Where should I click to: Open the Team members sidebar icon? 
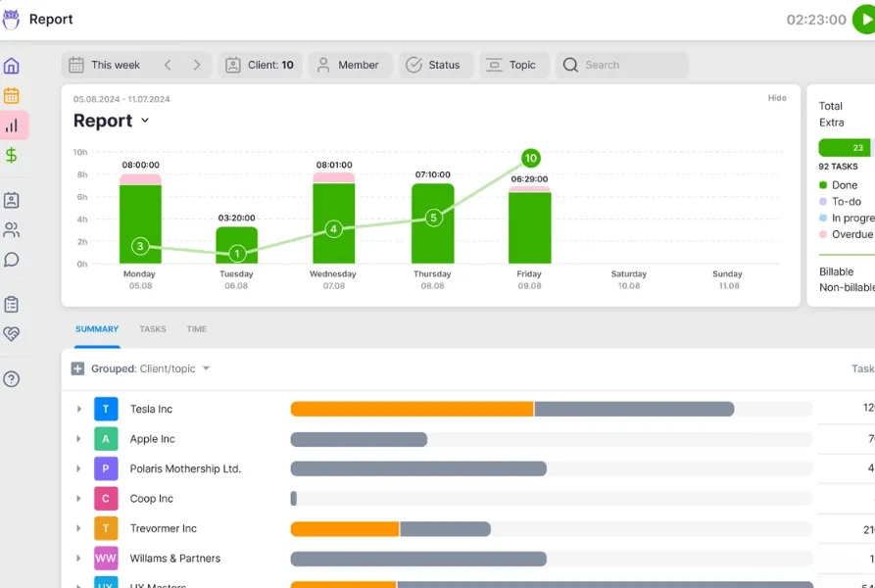(x=11, y=230)
